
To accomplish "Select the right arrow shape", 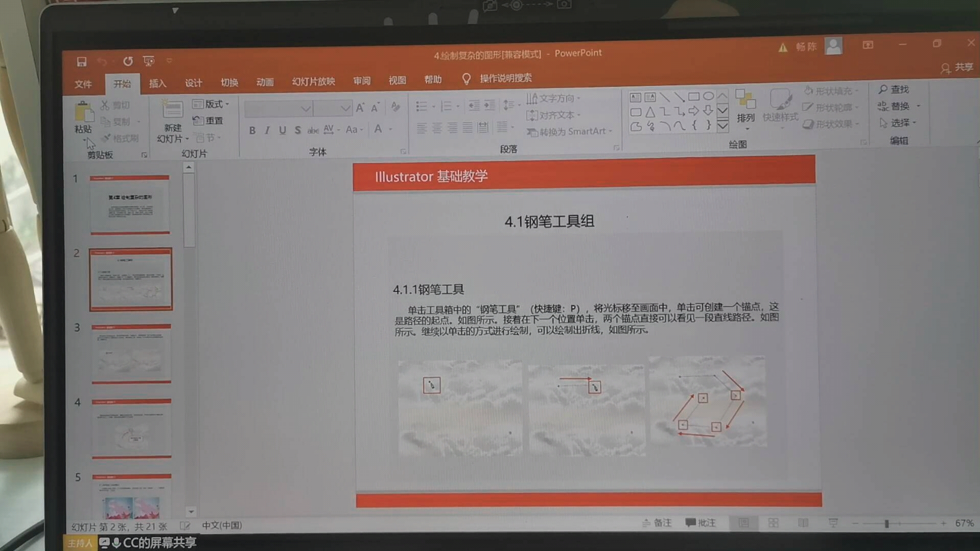I will 693,111.
